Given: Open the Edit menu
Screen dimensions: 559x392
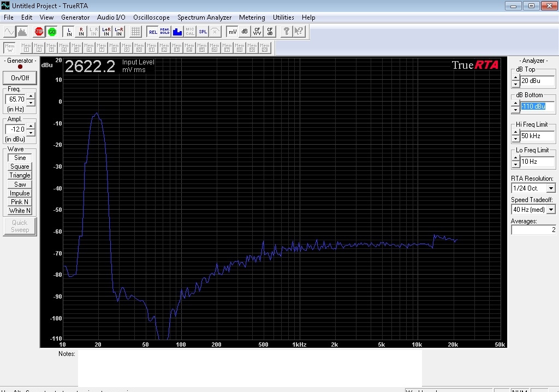Looking at the screenshot, I should pyautogui.click(x=27, y=17).
